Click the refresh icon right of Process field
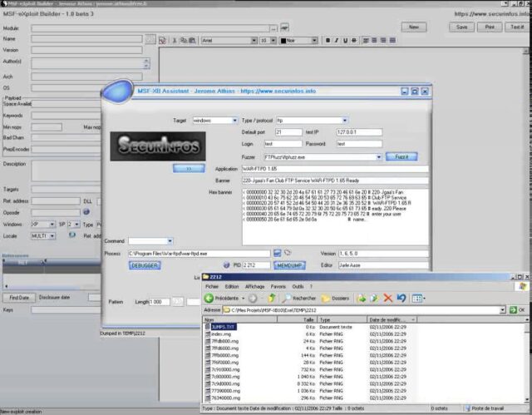The height and width of the screenshot is (415, 532). 288,253
